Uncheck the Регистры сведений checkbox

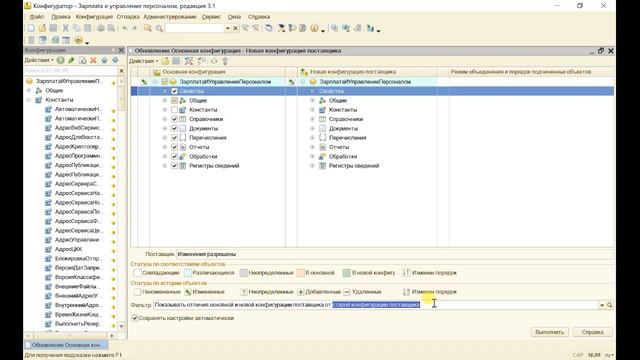point(174,166)
